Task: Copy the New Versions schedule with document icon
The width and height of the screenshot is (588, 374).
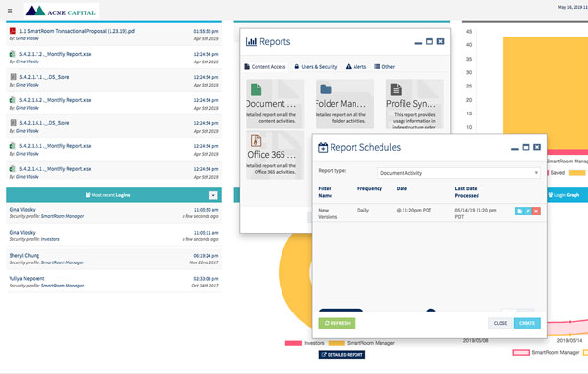Action: (x=520, y=212)
